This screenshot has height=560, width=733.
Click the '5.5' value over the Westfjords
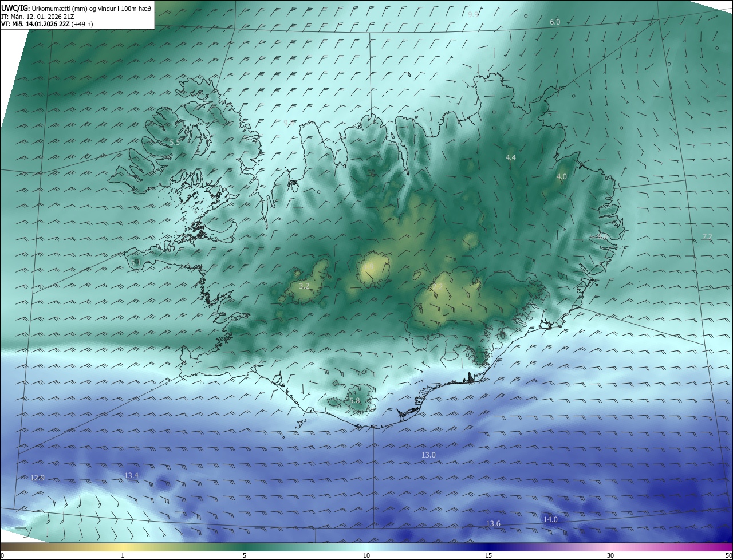(x=175, y=142)
